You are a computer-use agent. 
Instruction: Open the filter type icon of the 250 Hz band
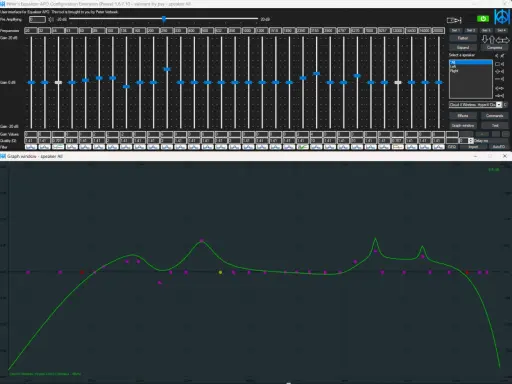coord(167,147)
